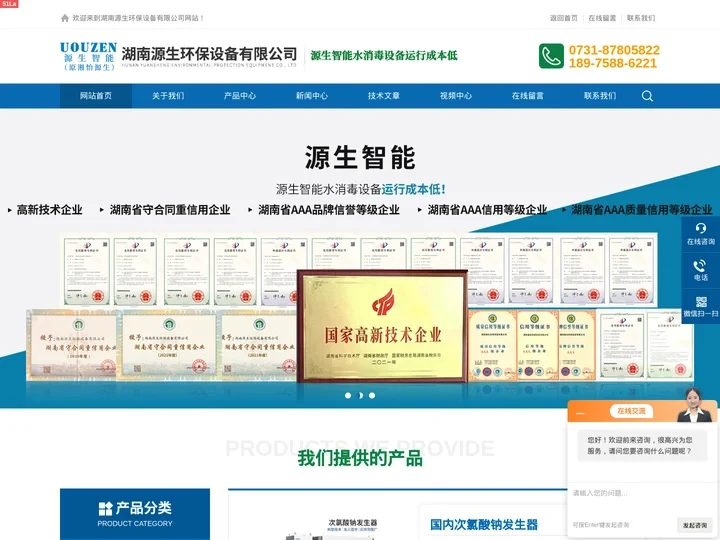Click the 国内次氯酸钠发生器 product title
The height and width of the screenshot is (540, 720).
coord(484,524)
